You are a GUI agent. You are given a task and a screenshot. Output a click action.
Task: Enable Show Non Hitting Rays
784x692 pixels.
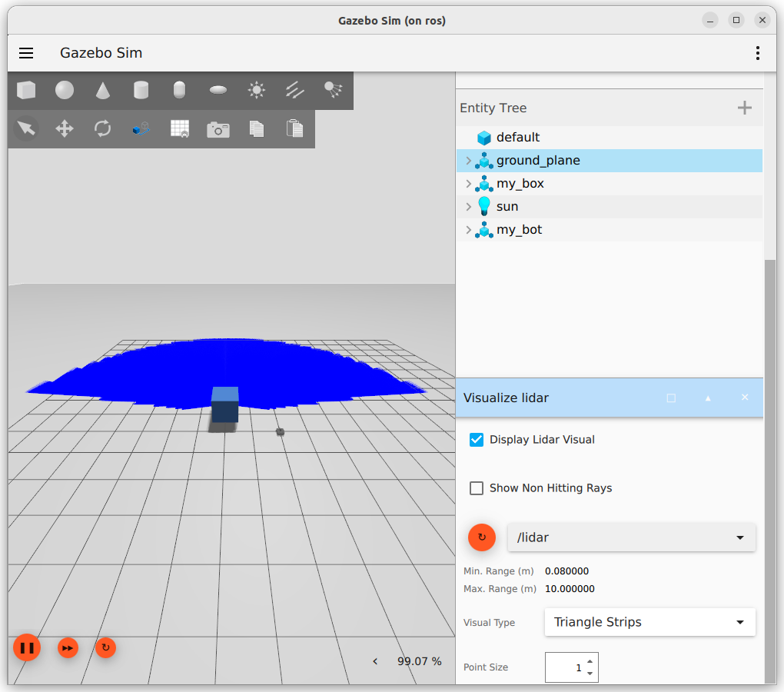[x=477, y=488]
